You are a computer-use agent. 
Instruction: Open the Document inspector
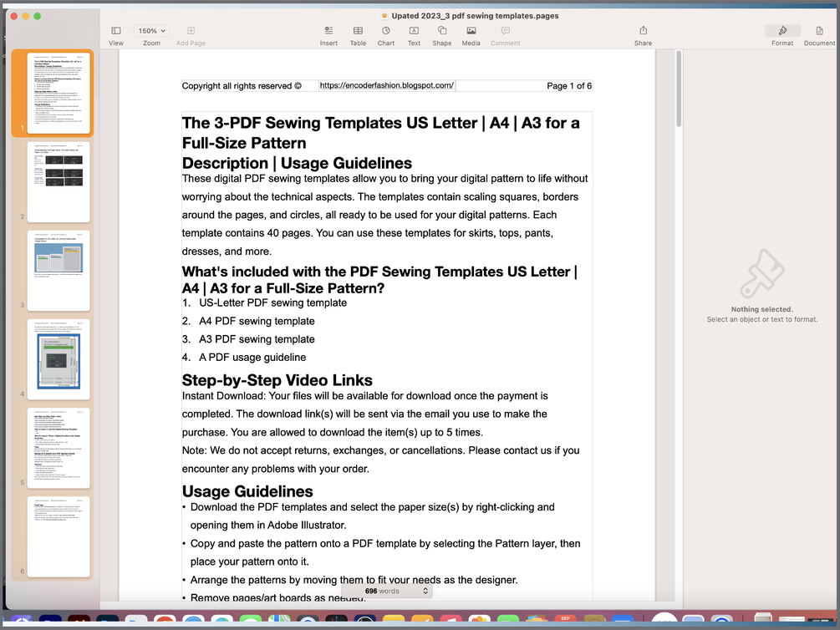click(819, 36)
